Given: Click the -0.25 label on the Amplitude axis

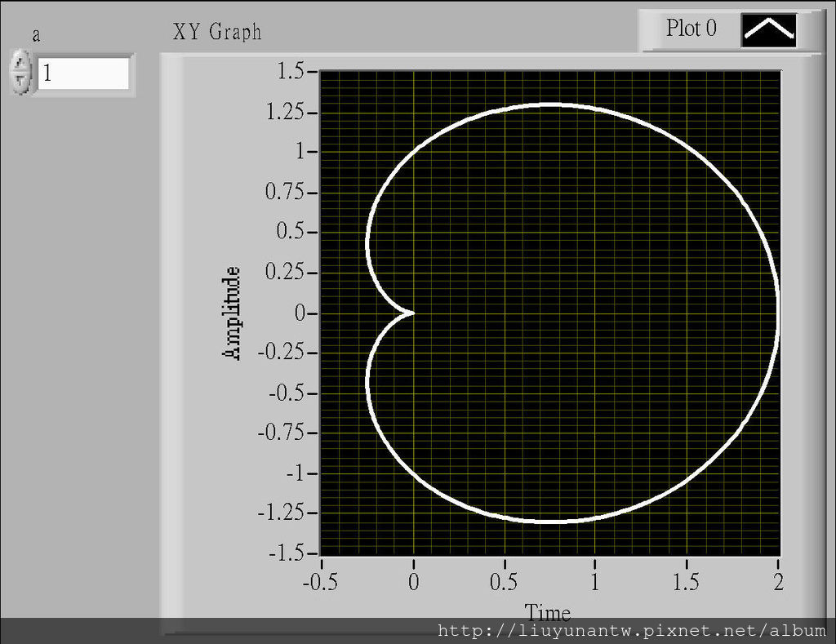Looking at the screenshot, I should point(281,352).
